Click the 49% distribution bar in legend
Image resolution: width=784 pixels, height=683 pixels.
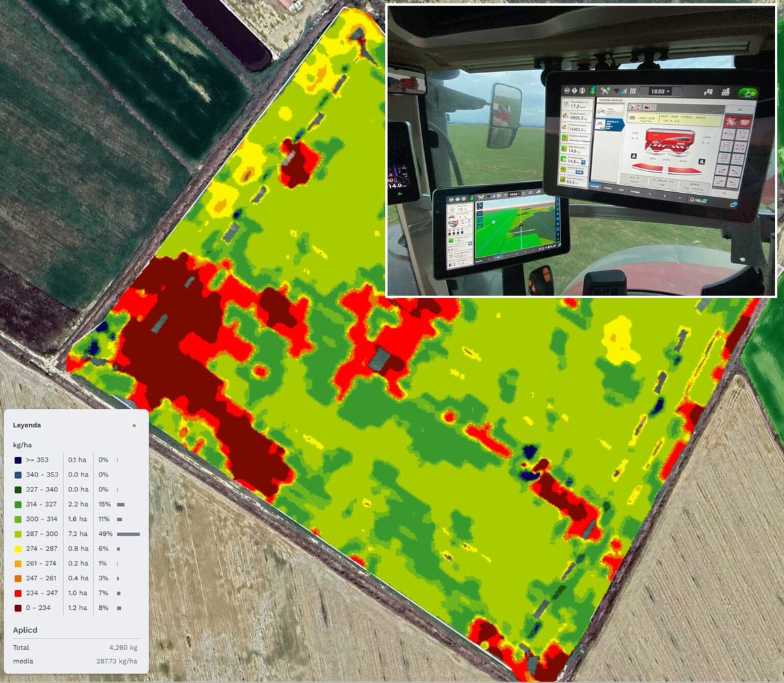tap(128, 534)
